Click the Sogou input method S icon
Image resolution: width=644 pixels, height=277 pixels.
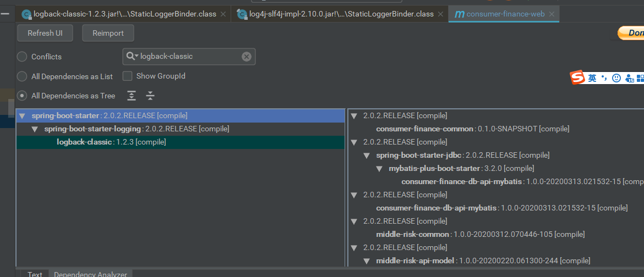(x=578, y=77)
